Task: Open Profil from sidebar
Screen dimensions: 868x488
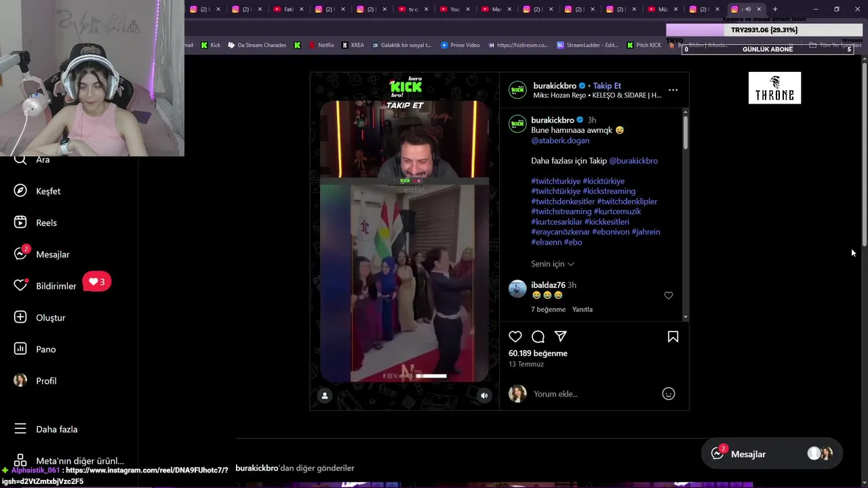Action: tap(35, 381)
